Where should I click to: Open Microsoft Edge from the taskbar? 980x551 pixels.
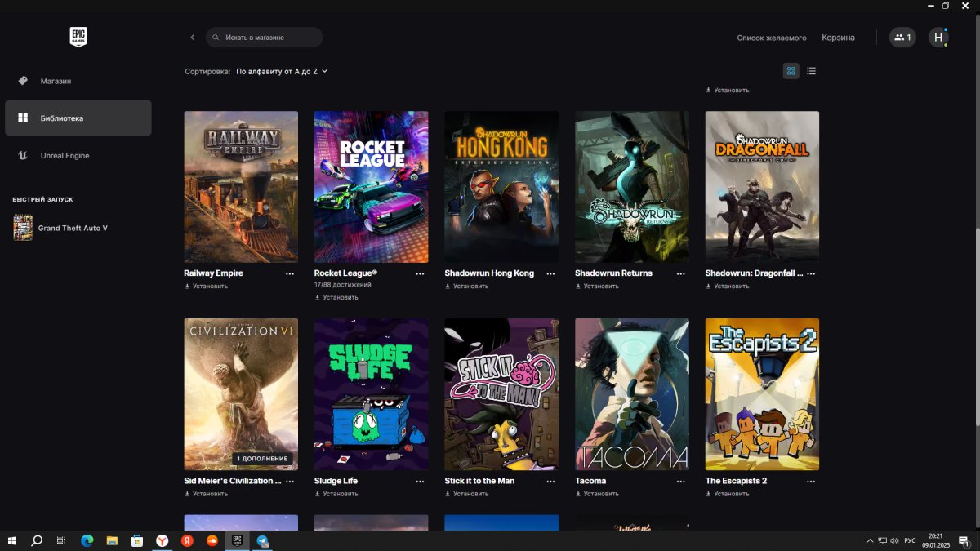(x=87, y=540)
